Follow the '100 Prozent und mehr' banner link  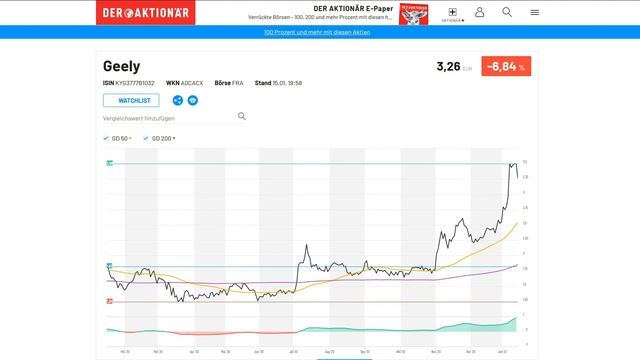click(317, 32)
